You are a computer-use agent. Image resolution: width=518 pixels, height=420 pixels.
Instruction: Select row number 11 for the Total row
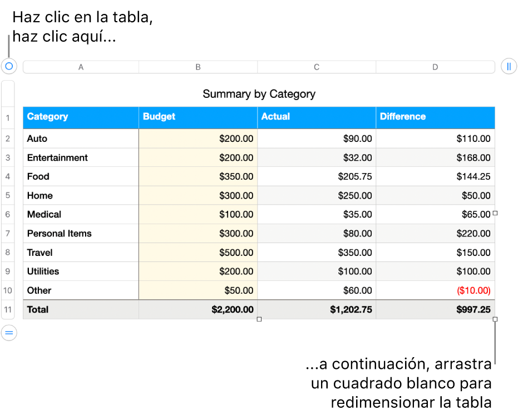8,309
